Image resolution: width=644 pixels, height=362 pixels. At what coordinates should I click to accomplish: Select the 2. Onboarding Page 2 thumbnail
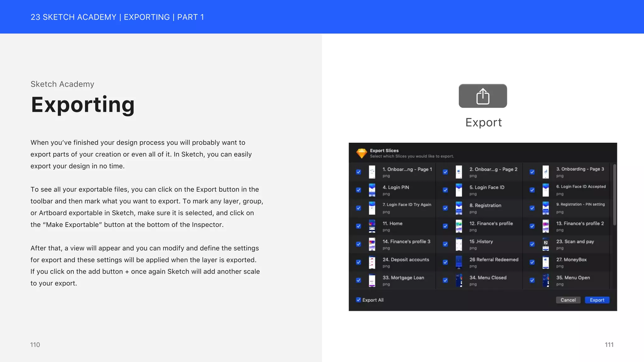(x=459, y=172)
